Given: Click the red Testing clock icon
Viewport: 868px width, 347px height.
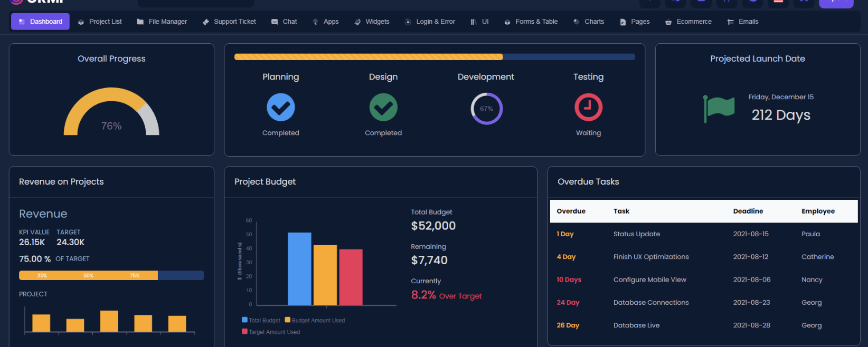Looking at the screenshot, I should coord(588,108).
